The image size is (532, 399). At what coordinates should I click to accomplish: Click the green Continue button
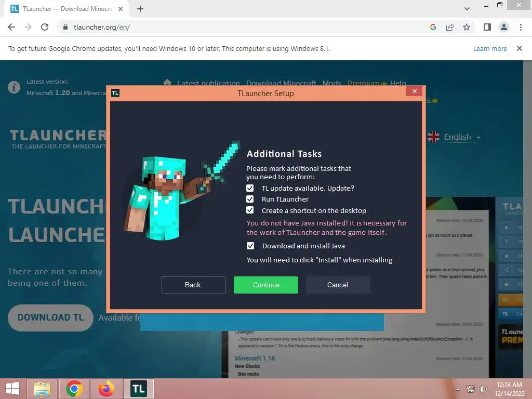266,285
